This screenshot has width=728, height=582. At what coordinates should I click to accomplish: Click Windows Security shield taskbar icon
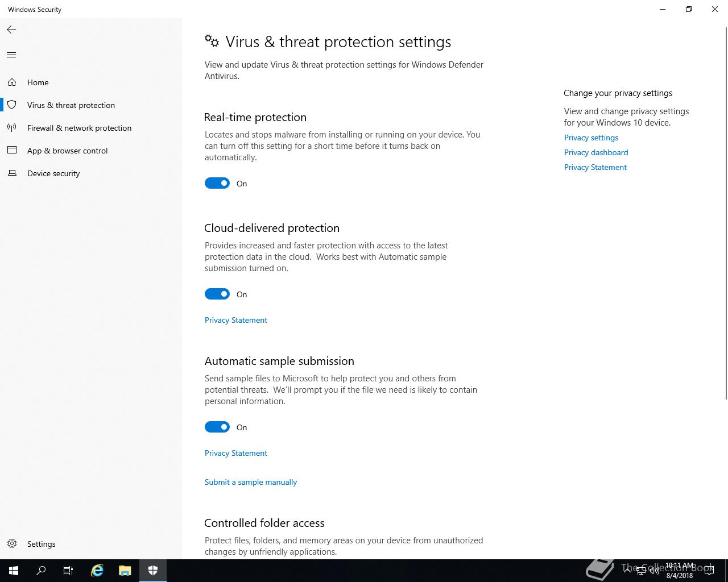(x=153, y=571)
